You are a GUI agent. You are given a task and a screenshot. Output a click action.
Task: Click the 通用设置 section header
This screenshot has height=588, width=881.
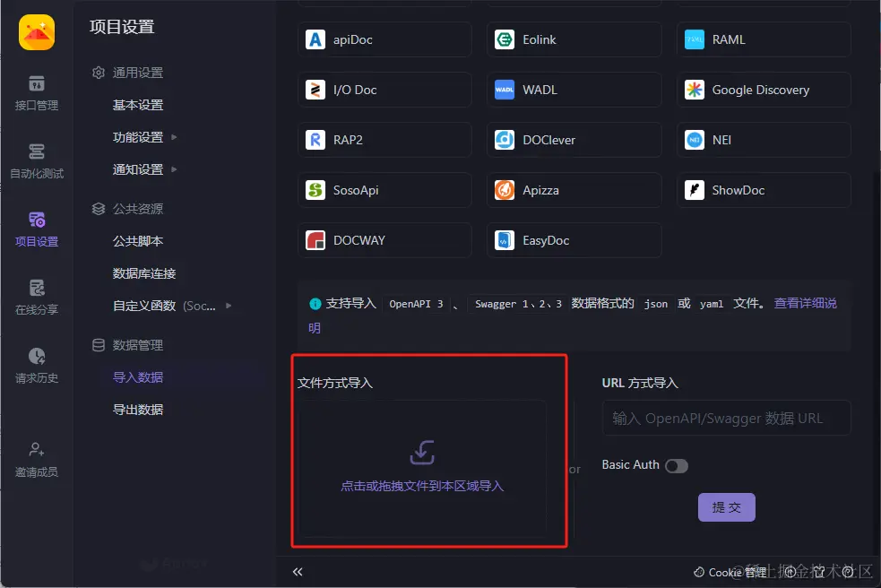(x=128, y=73)
